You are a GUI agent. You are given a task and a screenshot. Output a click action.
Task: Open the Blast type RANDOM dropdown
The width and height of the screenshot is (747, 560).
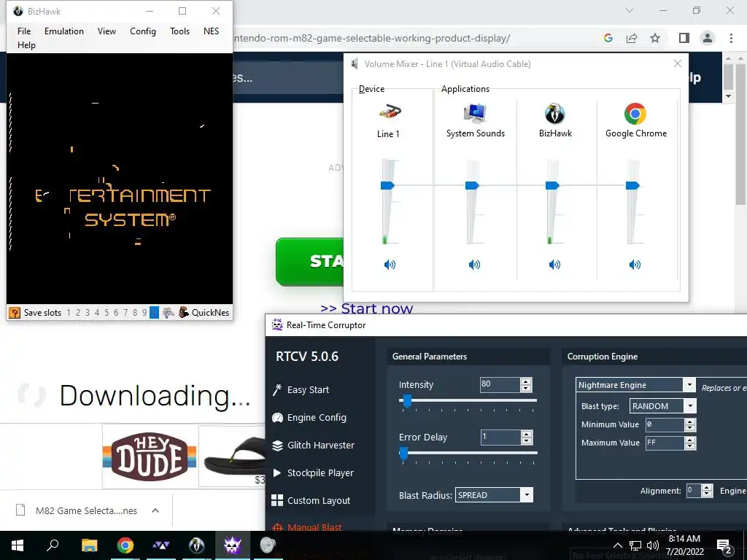tap(690, 405)
